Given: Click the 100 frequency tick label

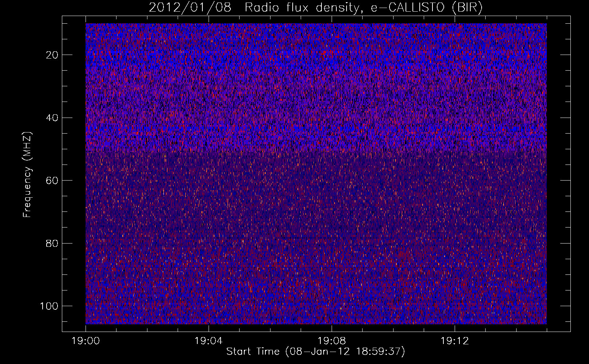Looking at the screenshot, I should click(x=49, y=306).
